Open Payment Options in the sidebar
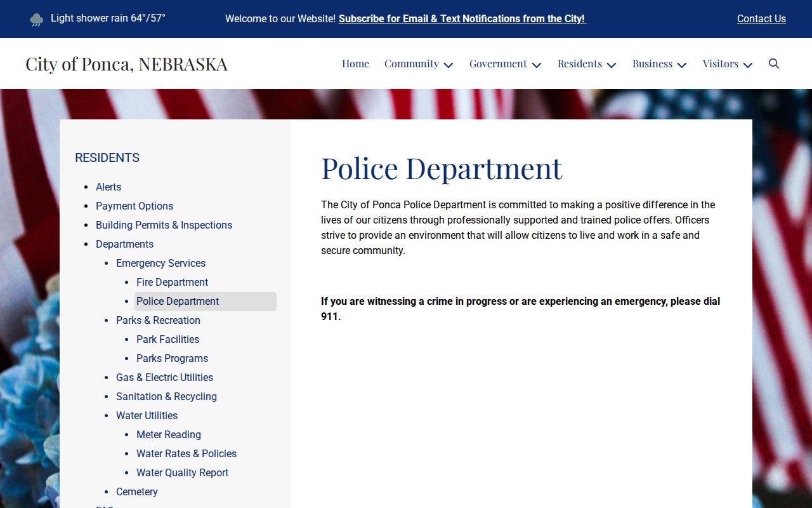Viewport: 812px width, 508px height. tap(134, 206)
